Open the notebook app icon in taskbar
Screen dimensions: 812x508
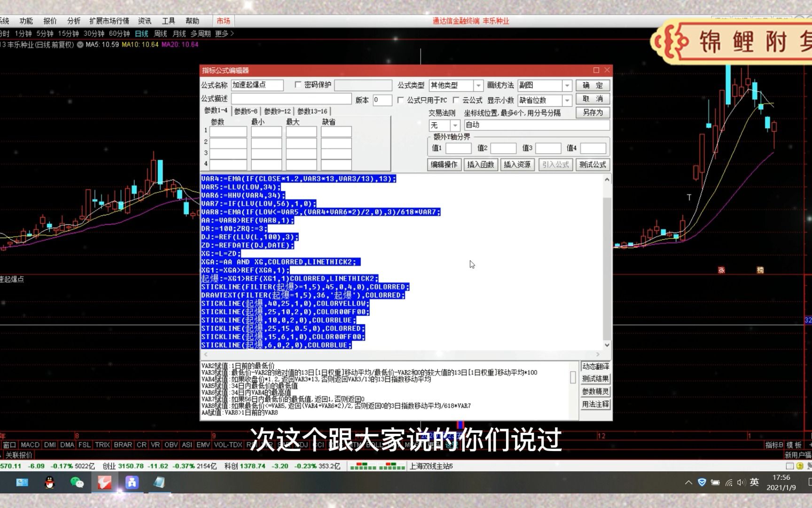[159, 483]
